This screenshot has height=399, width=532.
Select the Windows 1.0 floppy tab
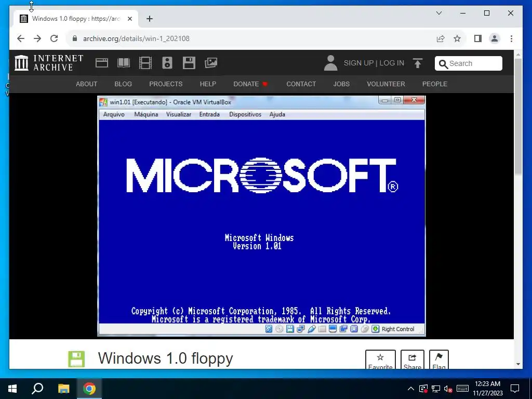tap(76, 19)
